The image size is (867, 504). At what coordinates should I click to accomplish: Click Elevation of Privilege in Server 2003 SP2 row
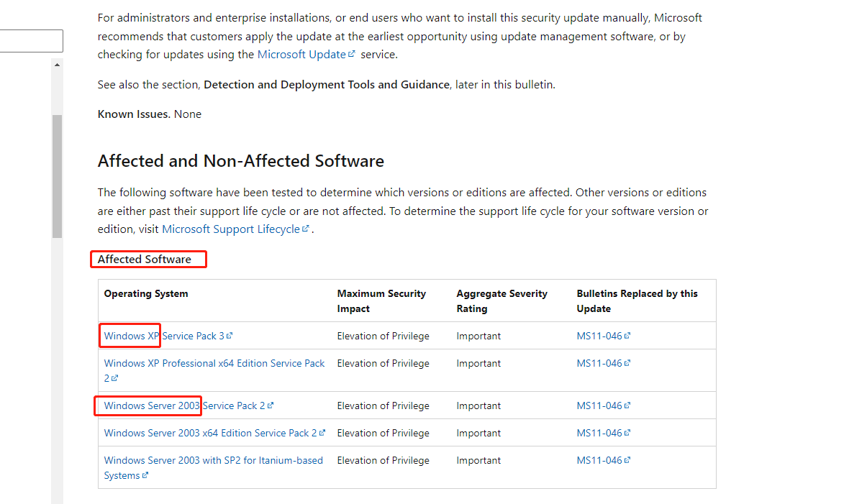coord(383,406)
